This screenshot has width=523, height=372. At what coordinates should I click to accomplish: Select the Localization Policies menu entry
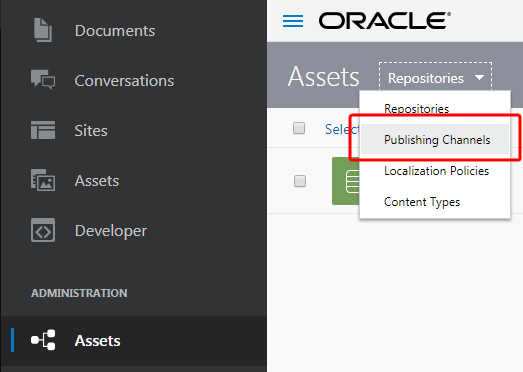[x=435, y=171]
